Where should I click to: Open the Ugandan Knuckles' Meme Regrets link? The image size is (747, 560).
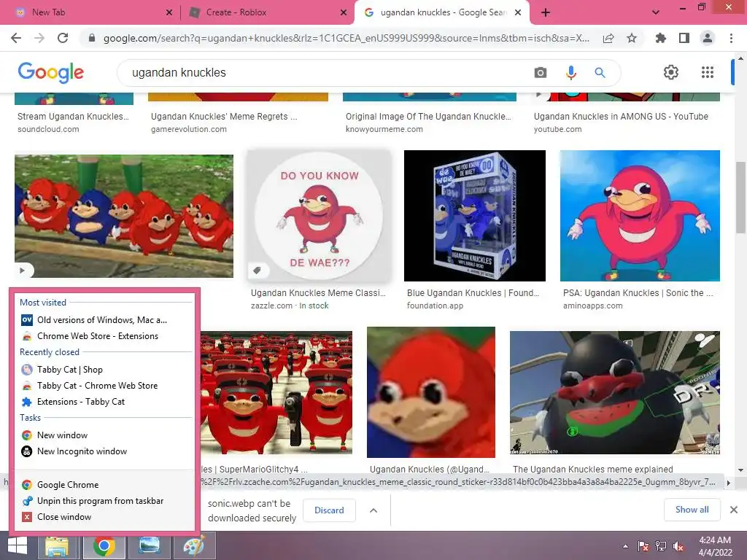[224, 117]
